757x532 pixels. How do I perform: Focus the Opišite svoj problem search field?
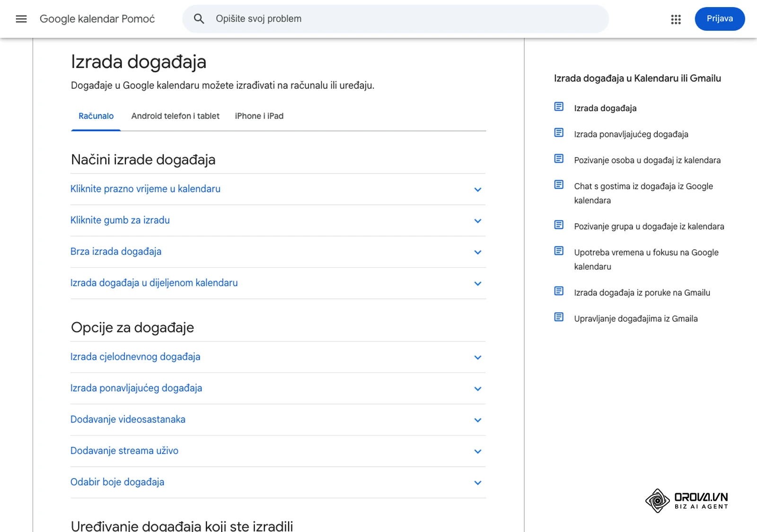pyautogui.click(x=396, y=19)
